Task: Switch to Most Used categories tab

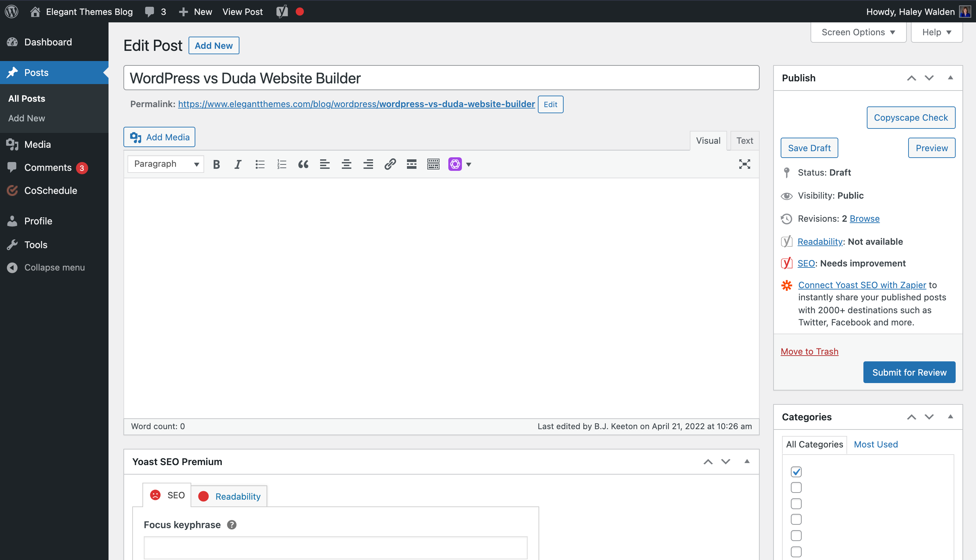Action: [876, 444]
